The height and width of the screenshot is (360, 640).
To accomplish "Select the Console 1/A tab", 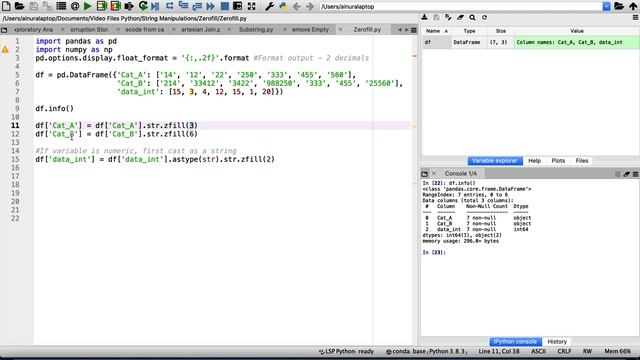I will [460, 173].
